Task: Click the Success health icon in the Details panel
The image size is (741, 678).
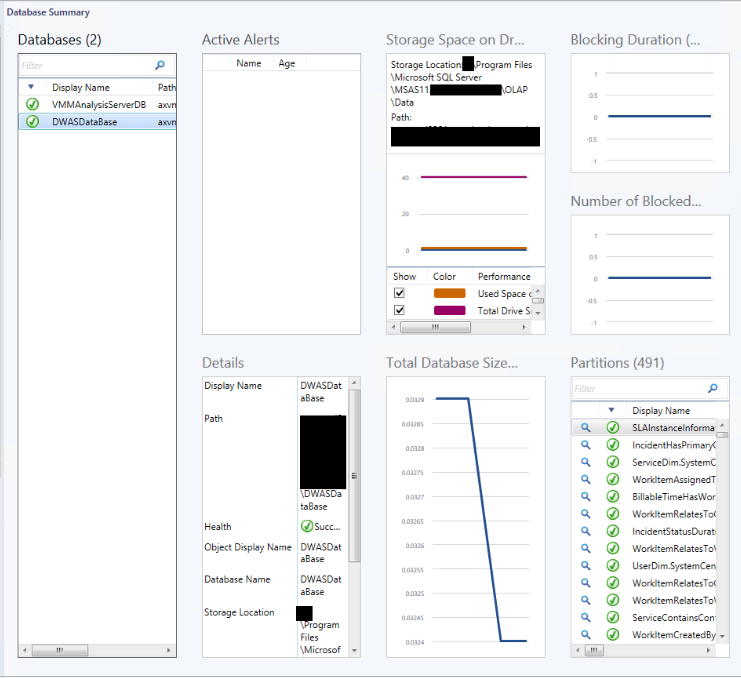Action: 307,527
